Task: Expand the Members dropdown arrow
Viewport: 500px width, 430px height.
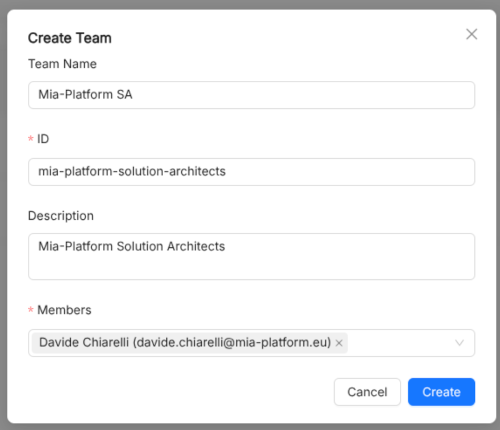Action: click(x=459, y=343)
